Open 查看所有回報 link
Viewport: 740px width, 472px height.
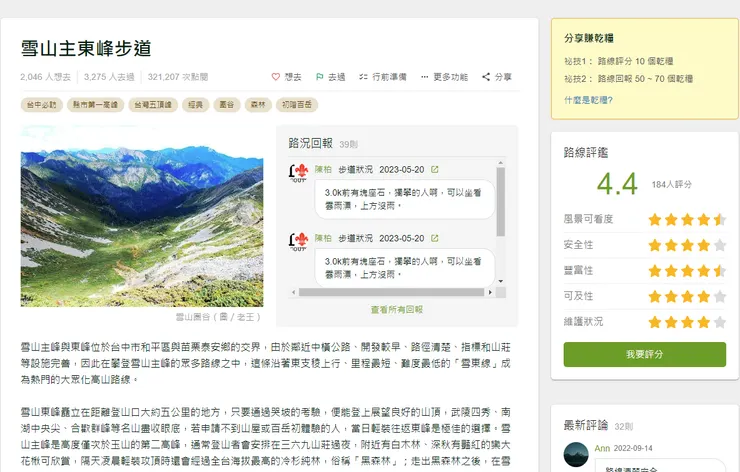point(396,310)
